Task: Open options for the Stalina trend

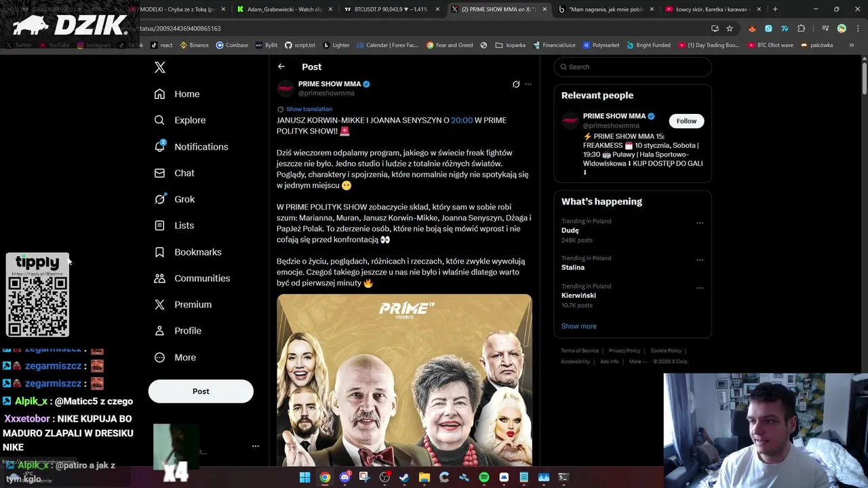Action: click(700, 260)
